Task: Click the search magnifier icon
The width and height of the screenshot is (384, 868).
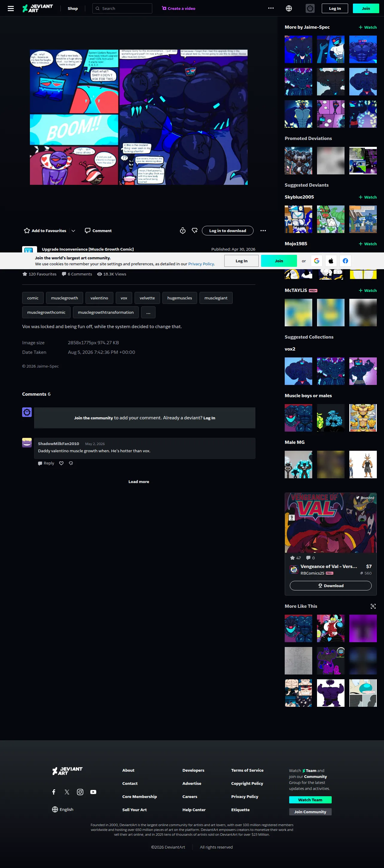Action: (x=98, y=8)
